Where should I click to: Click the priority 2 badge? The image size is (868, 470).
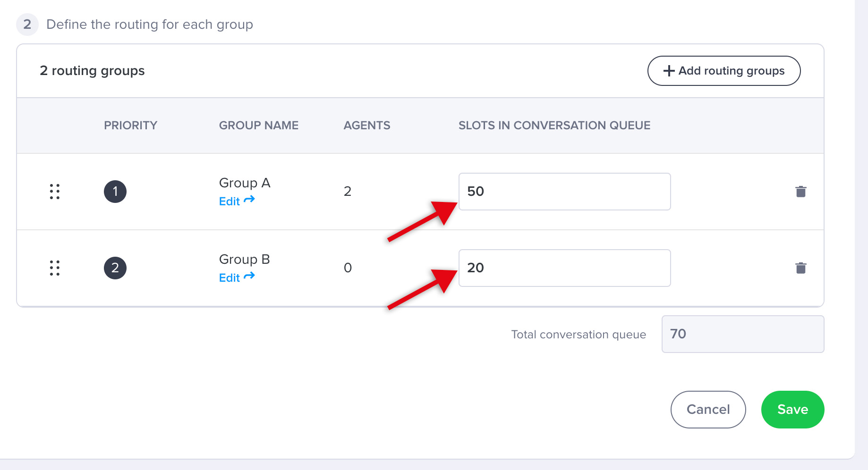[x=115, y=268]
